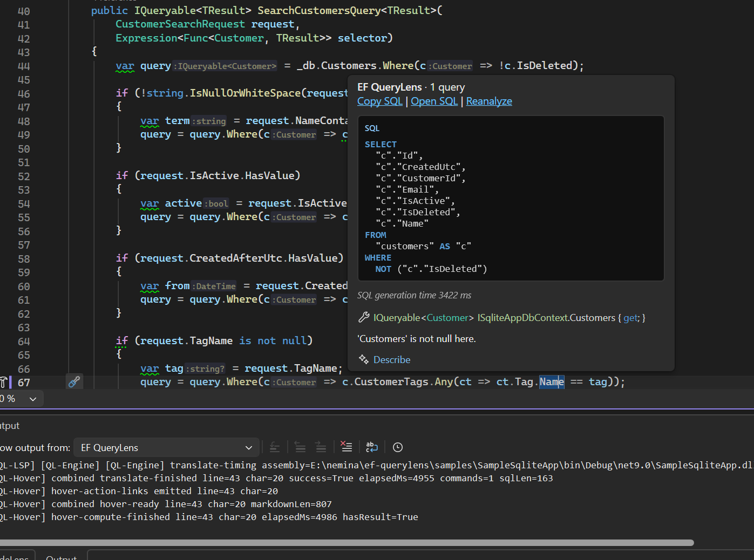Click the Describe link in the hover popup

point(392,360)
